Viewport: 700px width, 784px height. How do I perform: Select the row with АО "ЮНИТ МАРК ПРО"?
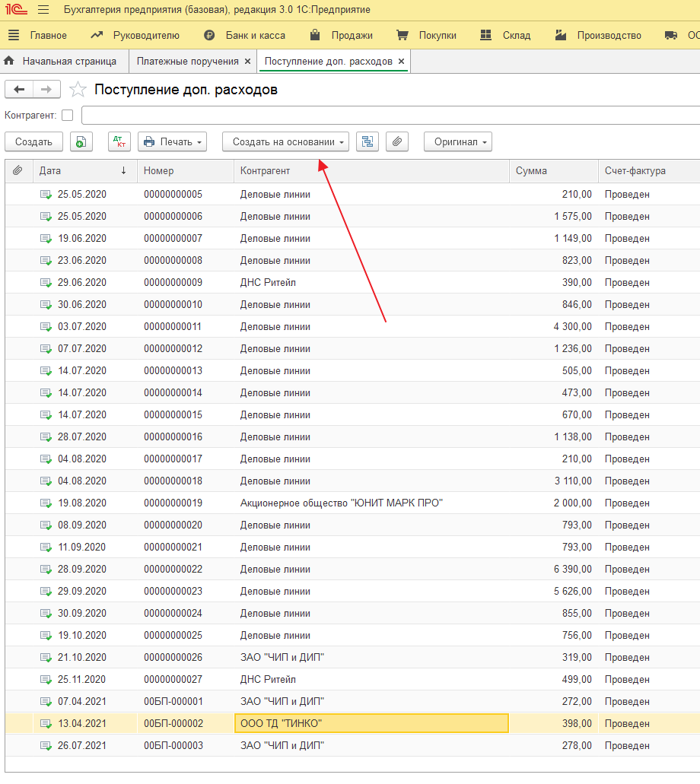(x=341, y=503)
